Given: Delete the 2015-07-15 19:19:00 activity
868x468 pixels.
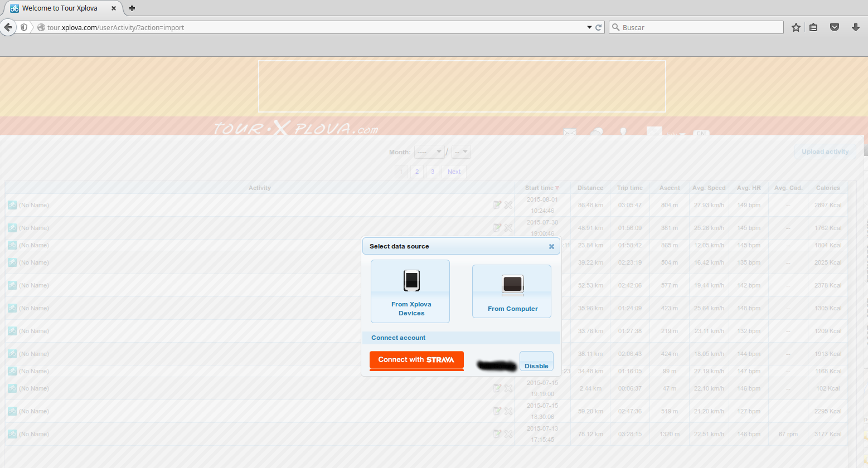Looking at the screenshot, I should [508, 388].
